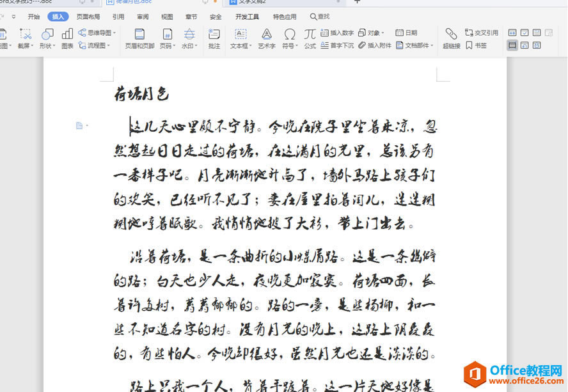Image resolution: width=568 pixels, height=392 pixels.
Task: Click 插入附件 insert attachment
Action: (375, 45)
